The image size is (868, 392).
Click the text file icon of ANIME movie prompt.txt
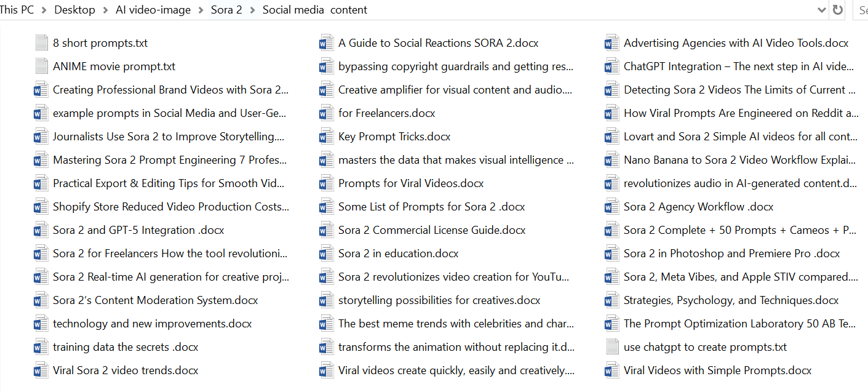click(x=41, y=66)
